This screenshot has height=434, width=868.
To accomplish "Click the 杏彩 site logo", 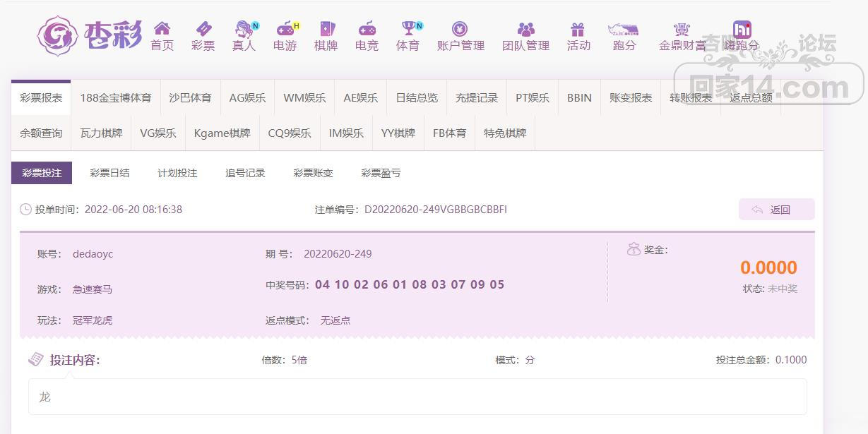I will [x=89, y=35].
